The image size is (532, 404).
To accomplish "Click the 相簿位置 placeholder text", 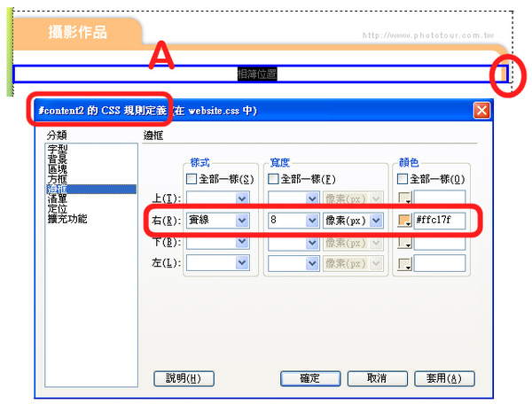I will [257, 74].
